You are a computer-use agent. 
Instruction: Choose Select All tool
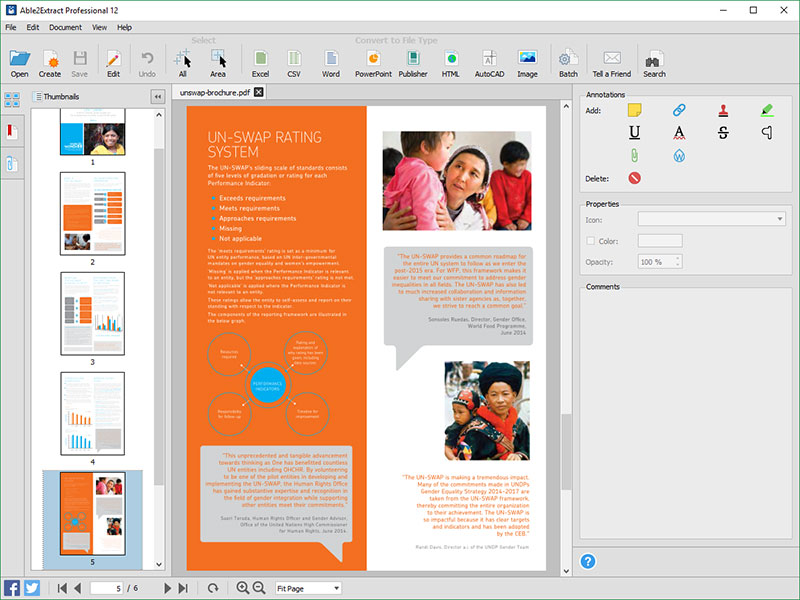click(x=182, y=63)
